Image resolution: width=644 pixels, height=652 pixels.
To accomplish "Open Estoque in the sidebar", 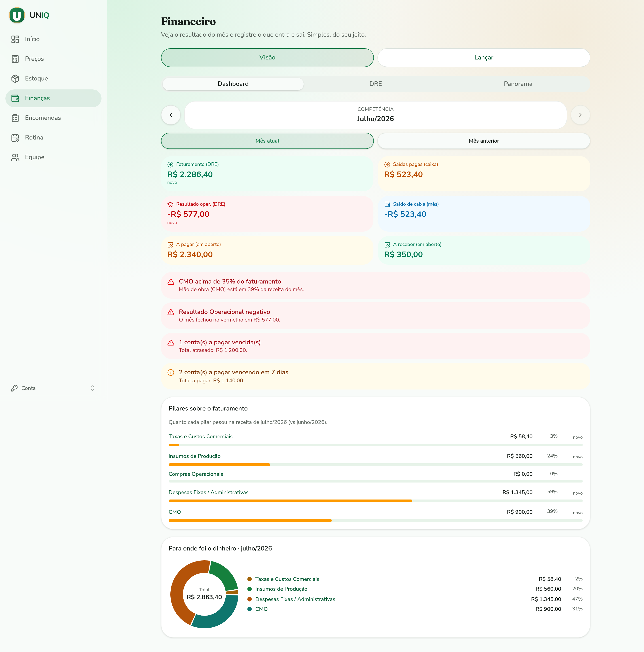I will 53,79.
